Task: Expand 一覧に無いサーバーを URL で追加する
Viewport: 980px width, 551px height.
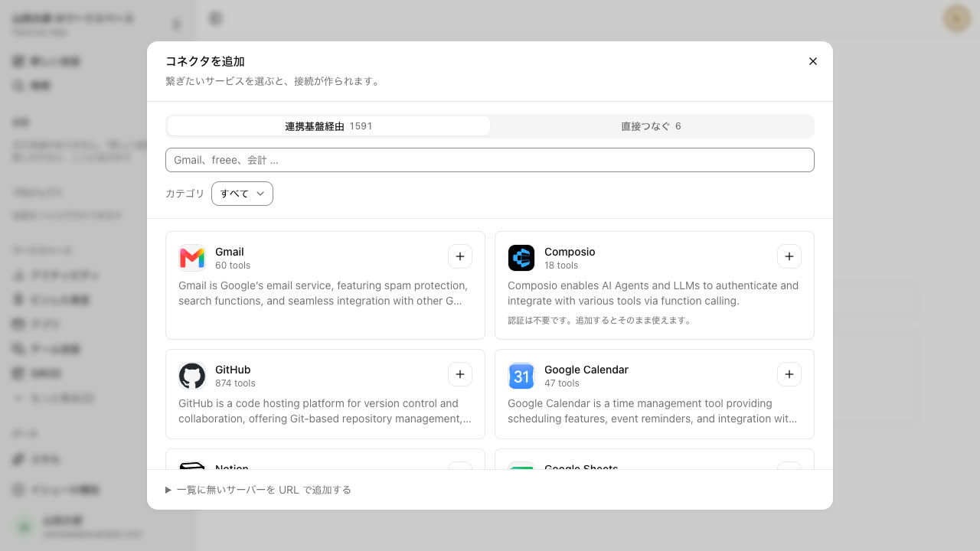Action: pos(258,490)
